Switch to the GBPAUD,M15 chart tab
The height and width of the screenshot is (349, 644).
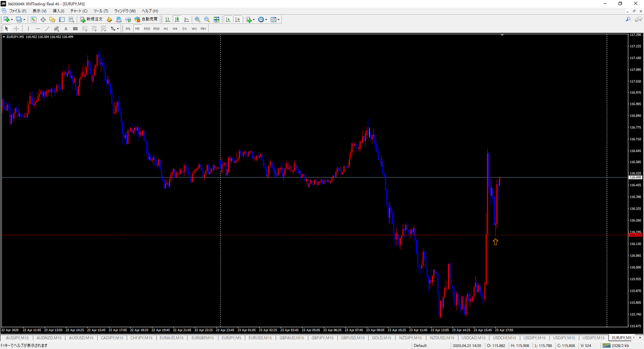(291, 338)
